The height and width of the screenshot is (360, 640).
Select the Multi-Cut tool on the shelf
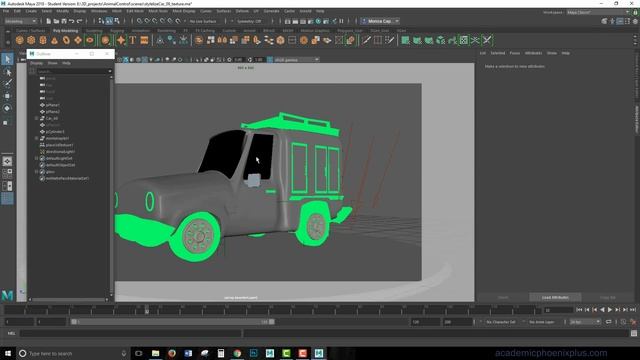click(x=366, y=40)
